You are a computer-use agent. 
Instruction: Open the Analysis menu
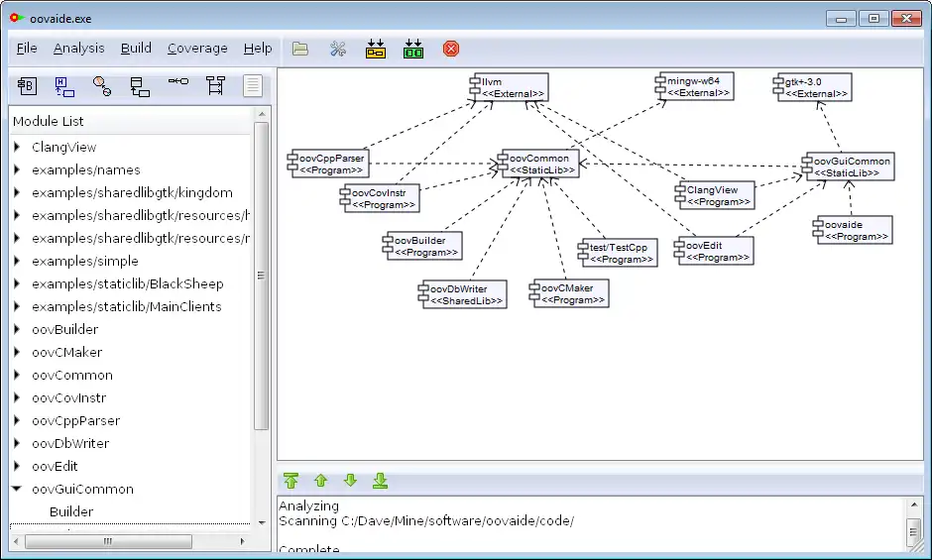coord(79,49)
